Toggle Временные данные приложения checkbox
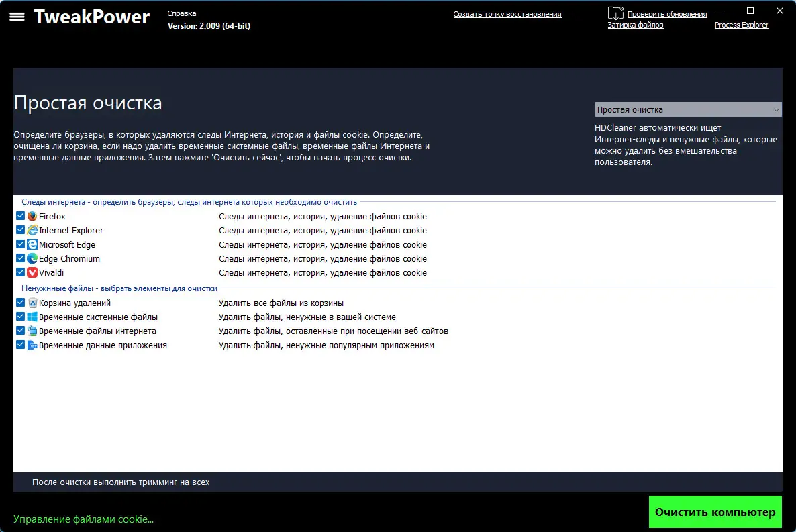Image resolution: width=796 pixels, height=532 pixels. (x=20, y=345)
